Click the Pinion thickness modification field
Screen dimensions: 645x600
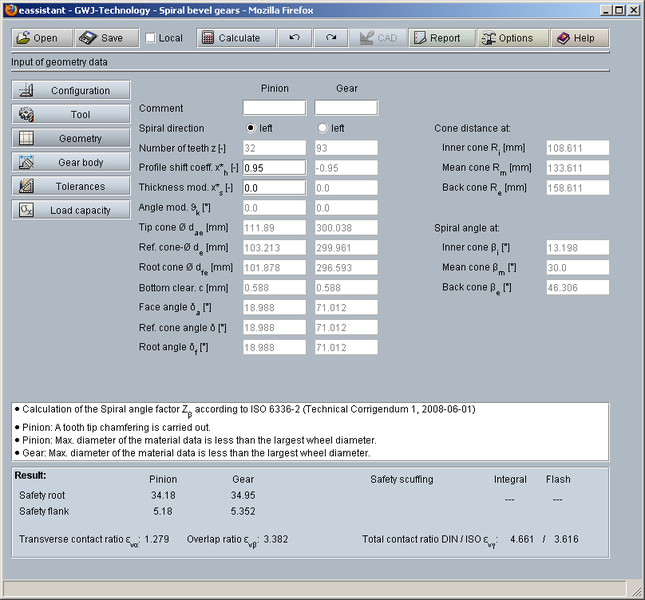pyautogui.click(x=273, y=187)
